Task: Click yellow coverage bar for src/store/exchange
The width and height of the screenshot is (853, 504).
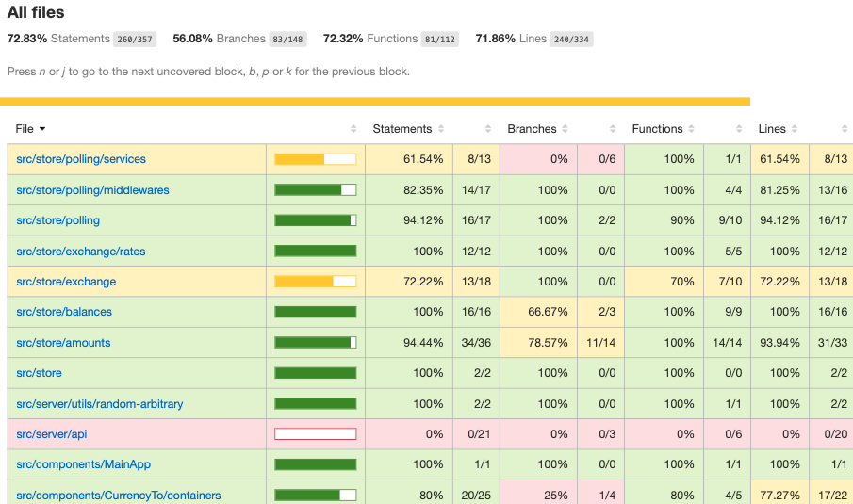Action: coord(316,282)
